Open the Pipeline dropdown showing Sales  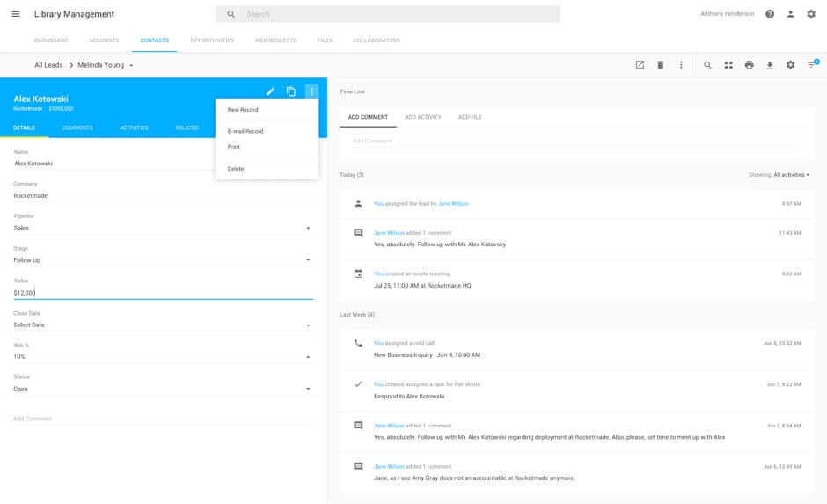[x=163, y=228]
